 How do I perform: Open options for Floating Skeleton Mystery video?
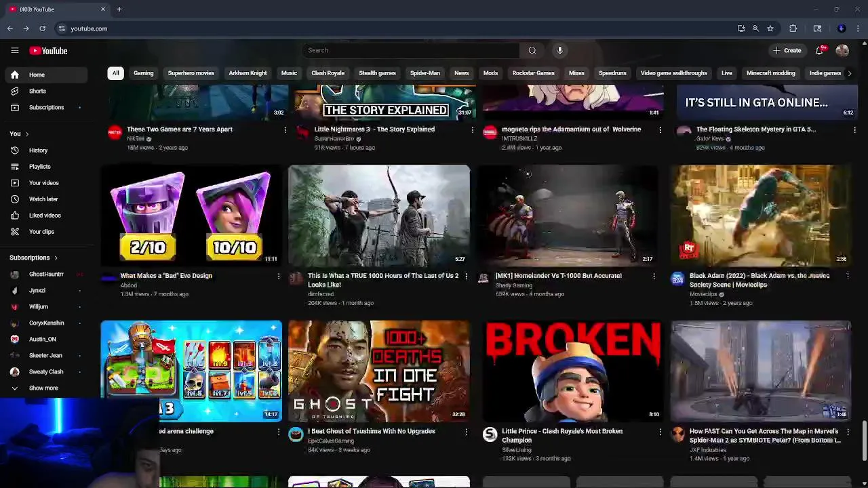point(854,129)
